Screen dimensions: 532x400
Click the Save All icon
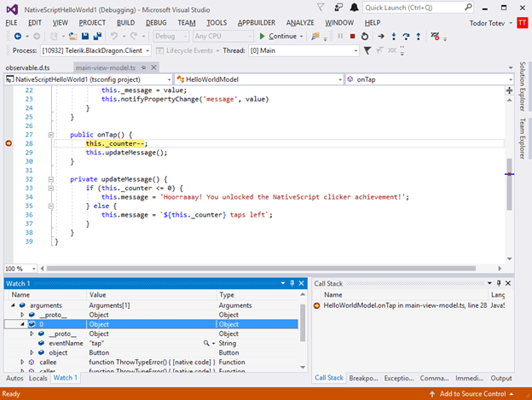tap(98, 36)
